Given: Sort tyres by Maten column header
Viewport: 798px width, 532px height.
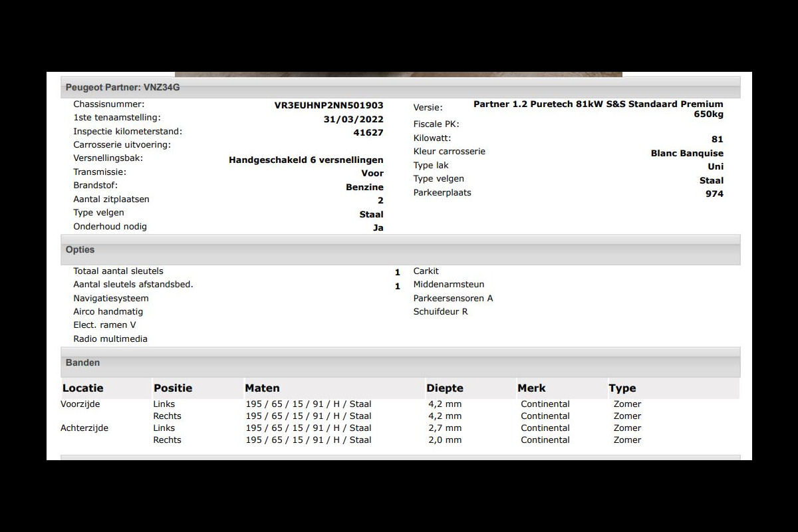Looking at the screenshot, I should pyautogui.click(x=262, y=388).
